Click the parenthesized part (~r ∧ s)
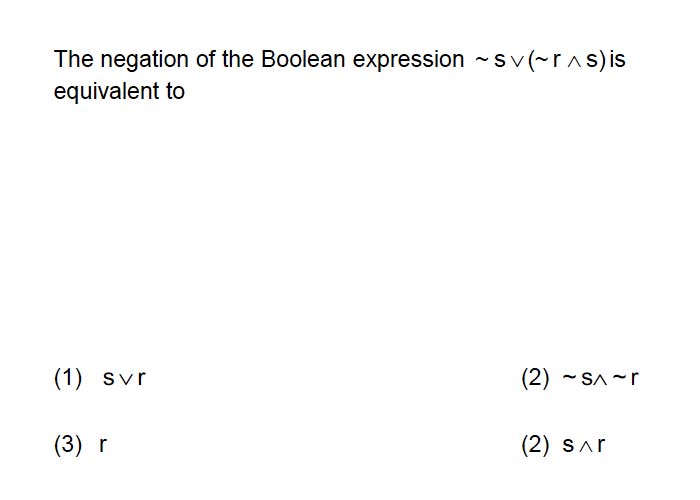 point(567,60)
